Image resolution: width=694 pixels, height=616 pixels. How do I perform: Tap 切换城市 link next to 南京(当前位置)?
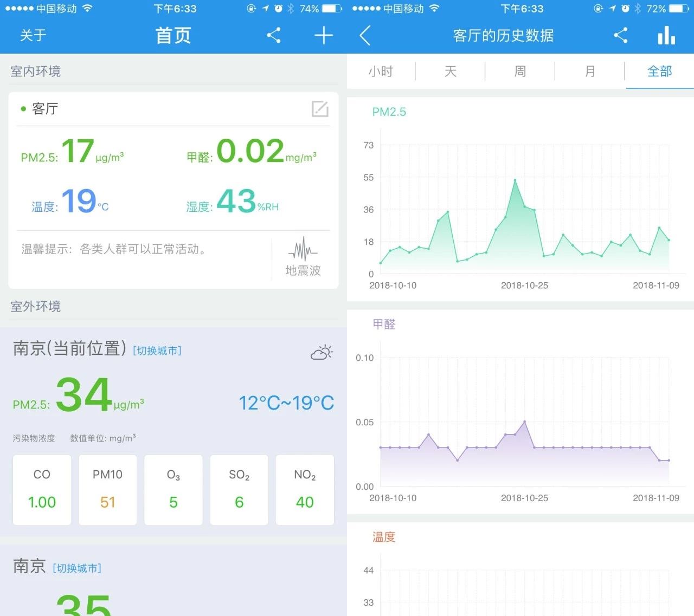click(x=157, y=351)
